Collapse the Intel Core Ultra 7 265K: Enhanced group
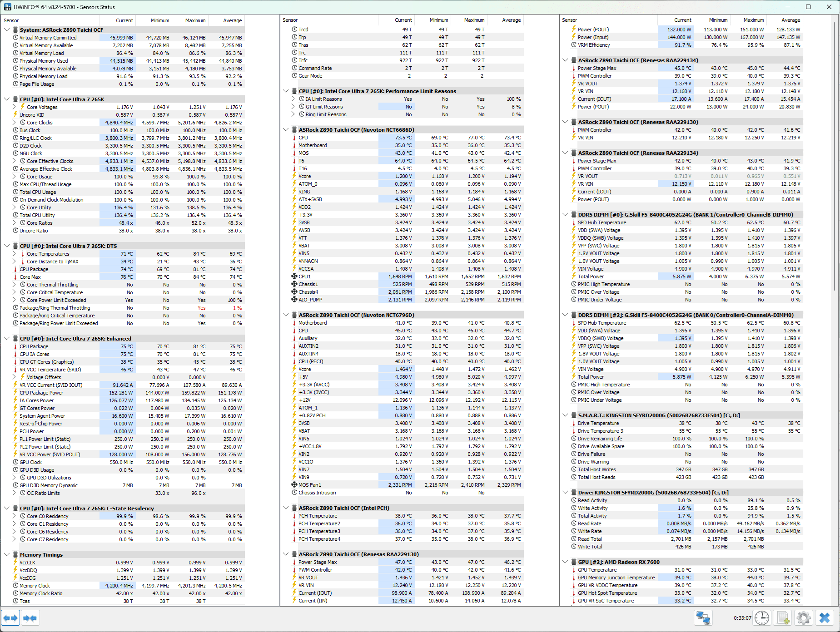Viewport: 840px width, 632px height. point(7,339)
